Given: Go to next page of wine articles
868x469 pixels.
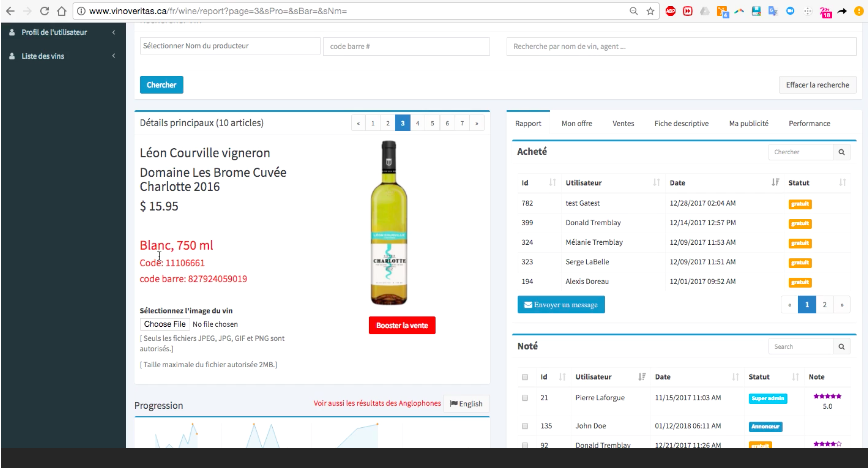Looking at the screenshot, I should 477,123.
